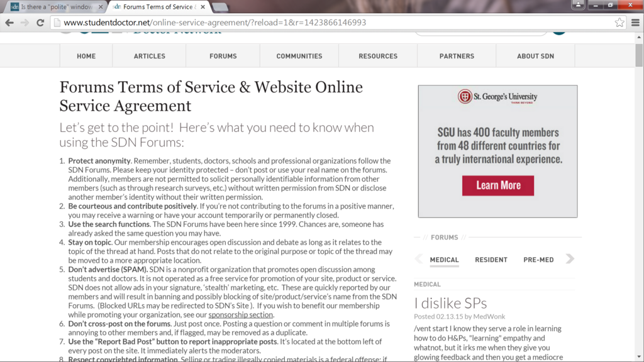Open the FORUMS navigation menu
This screenshot has height=362, width=644.
(x=223, y=56)
